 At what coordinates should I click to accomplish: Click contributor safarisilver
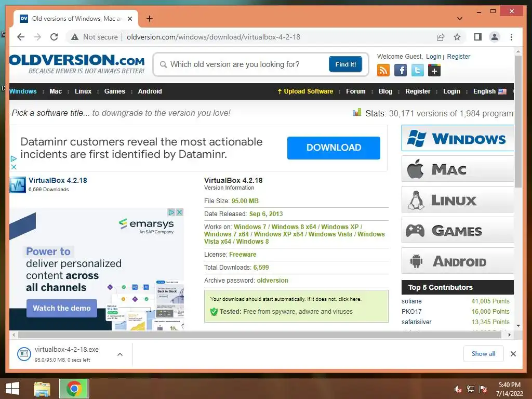tap(417, 322)
